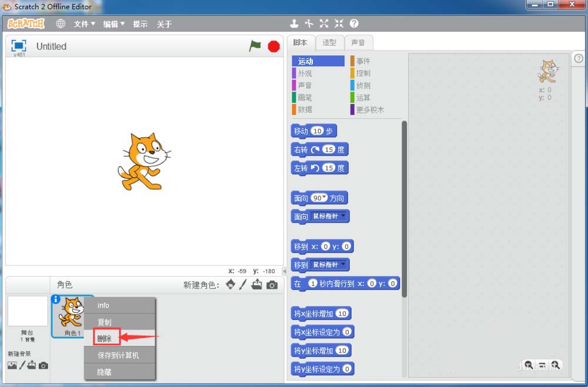
Task: Click degrees value in 左转 block
Action: coord(329,168)
